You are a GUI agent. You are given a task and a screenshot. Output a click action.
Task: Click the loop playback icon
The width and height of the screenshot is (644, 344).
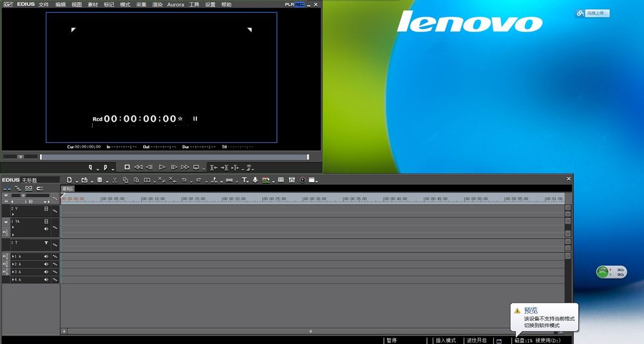click(196, 167)
